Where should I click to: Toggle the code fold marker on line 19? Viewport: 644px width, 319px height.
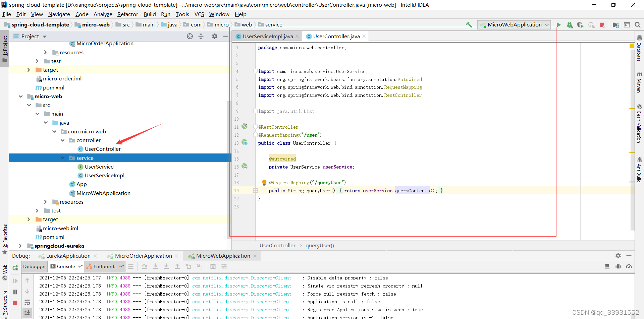(255, 191)
